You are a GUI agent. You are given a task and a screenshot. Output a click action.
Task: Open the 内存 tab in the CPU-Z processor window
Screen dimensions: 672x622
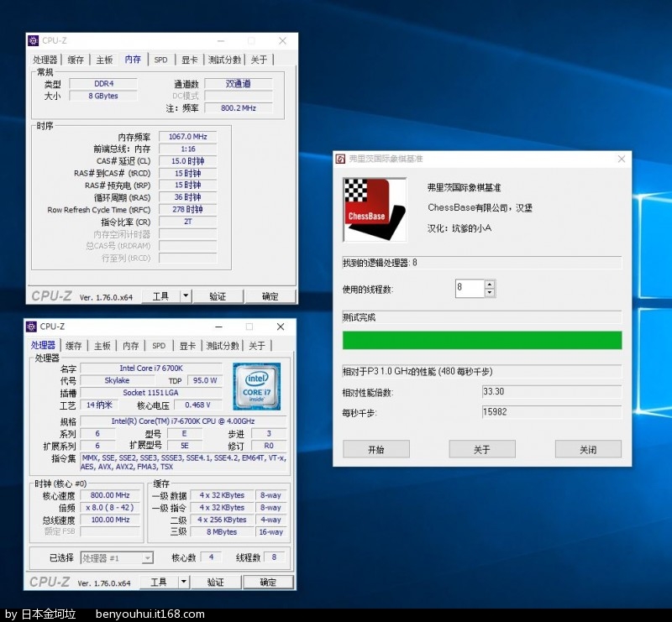pos(131,345)
